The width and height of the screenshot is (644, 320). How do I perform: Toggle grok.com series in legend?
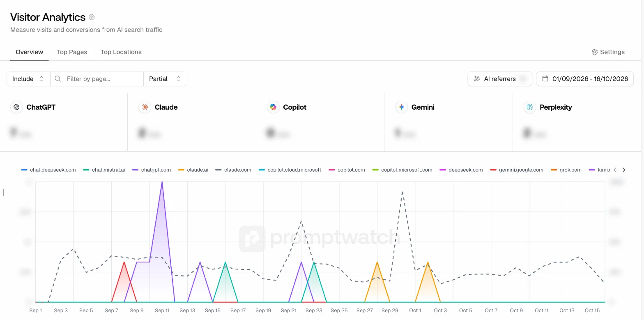tap(566, 170)
